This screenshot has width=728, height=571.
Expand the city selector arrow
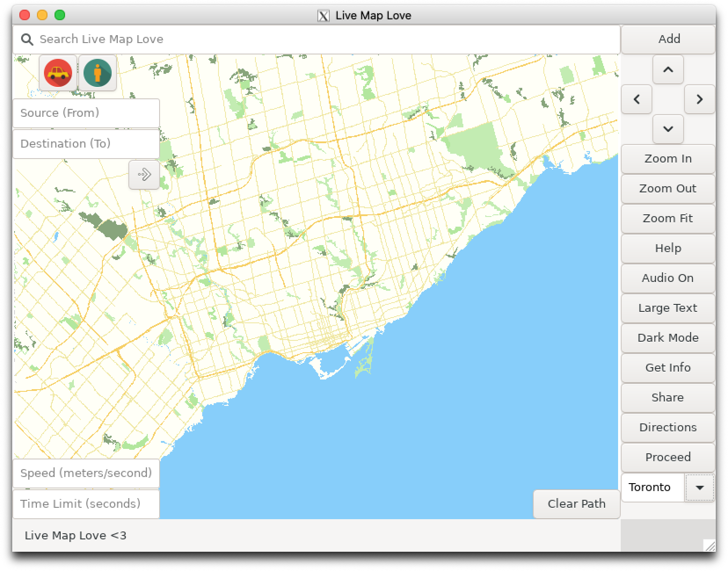tap(699, 487)
